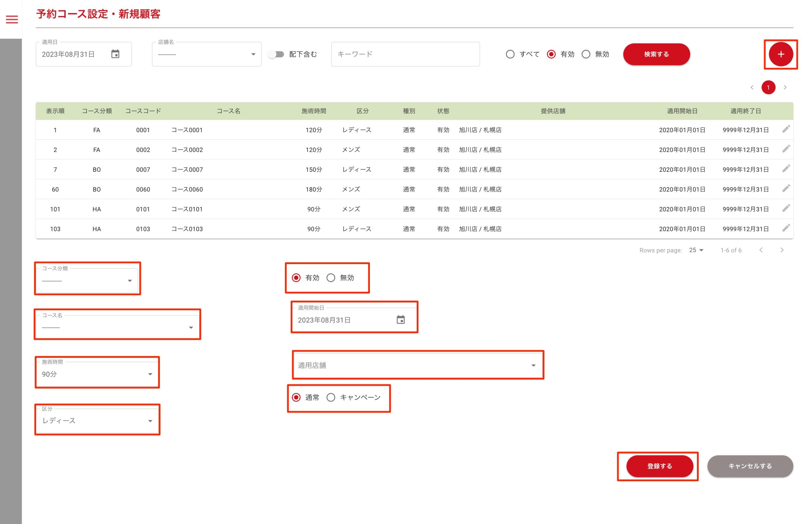
Task: Open the 適用店舗 dropdown
Action: pyautogui.click(x=417, y=366)
